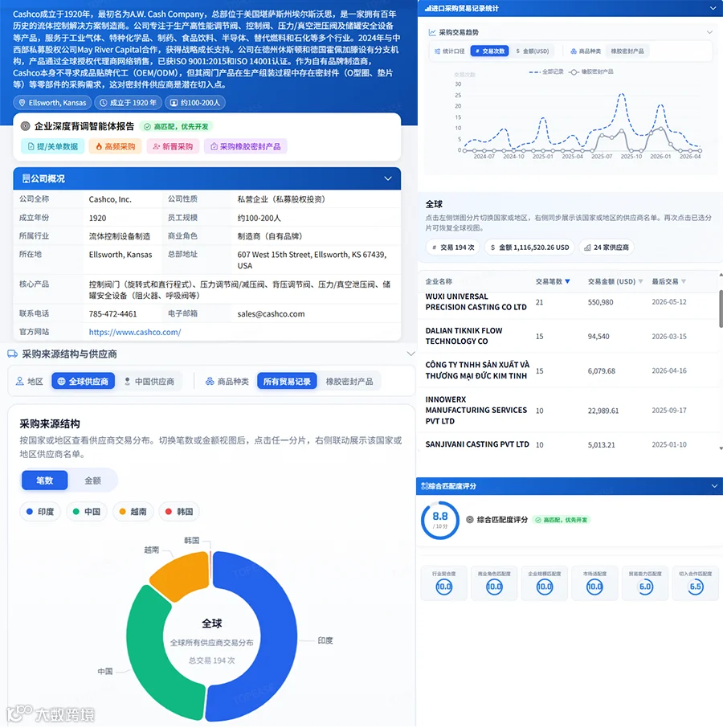Click the line chart icon beside 采购交易趋势
Screen dimensions: 723x728
click(x=432, y=32)
